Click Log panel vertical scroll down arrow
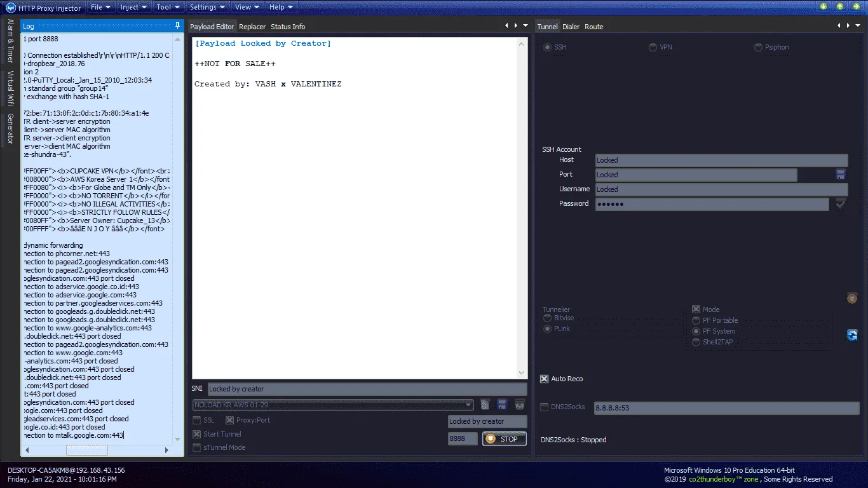Screen dimensions: 868x488 177,439
